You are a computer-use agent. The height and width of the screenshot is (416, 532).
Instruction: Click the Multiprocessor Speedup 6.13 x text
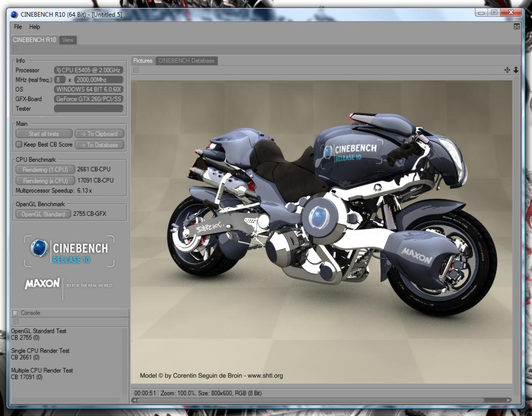click(x=54, y=191)
